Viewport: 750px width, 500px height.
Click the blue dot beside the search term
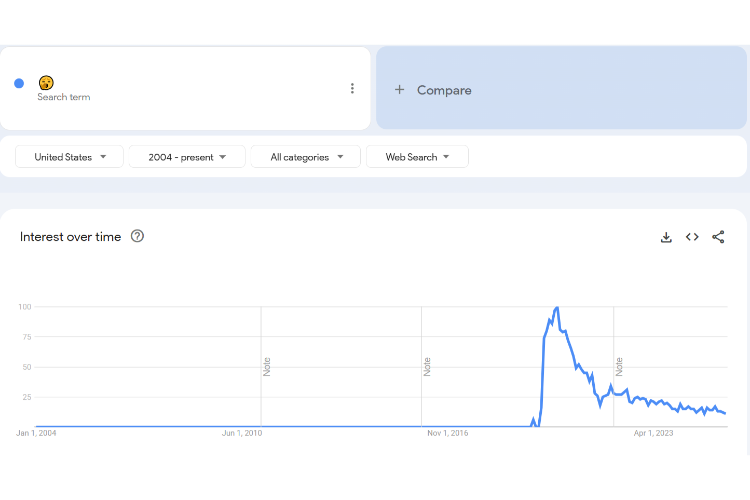coord(19,83)
